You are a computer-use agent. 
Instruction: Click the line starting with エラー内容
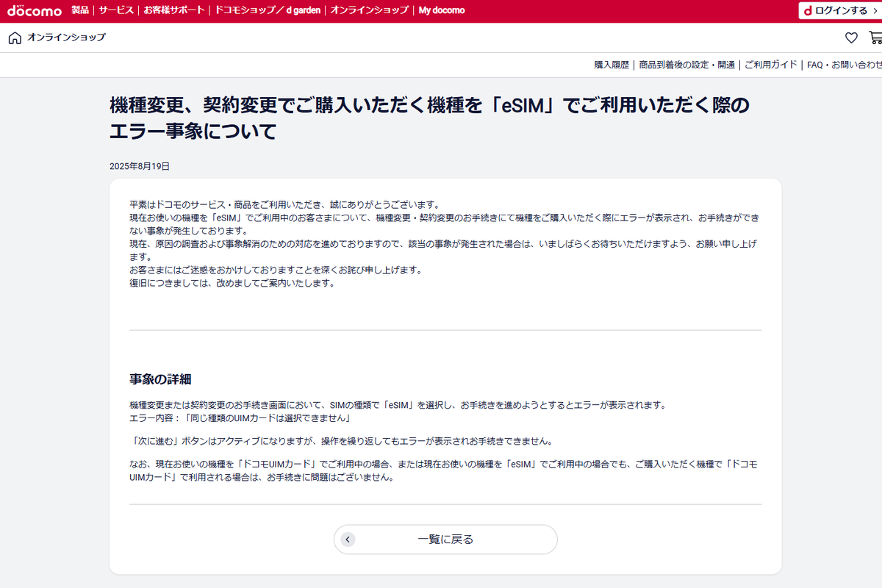coord(240,418)
